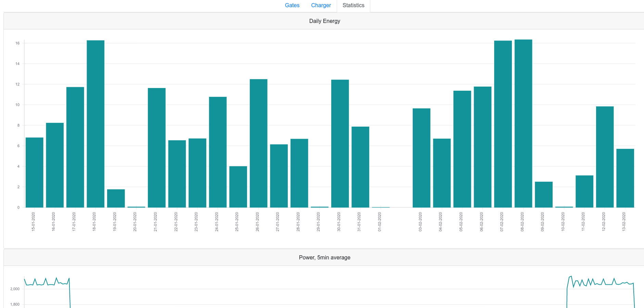Viewport: 644px width, 308px height.
Task: Select the 16-01-2020 energy bar
Action: pos(55,165)
